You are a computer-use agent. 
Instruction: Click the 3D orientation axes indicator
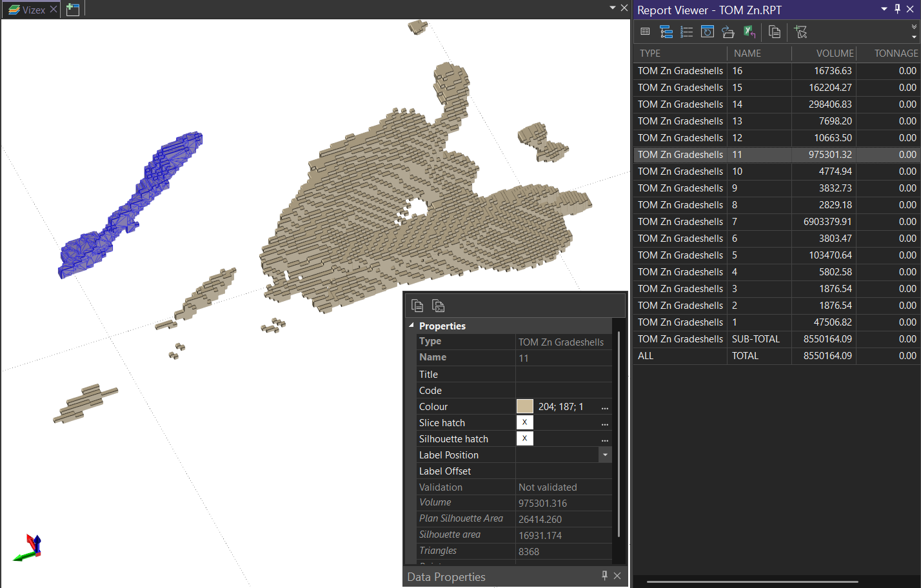pos(28,547)
